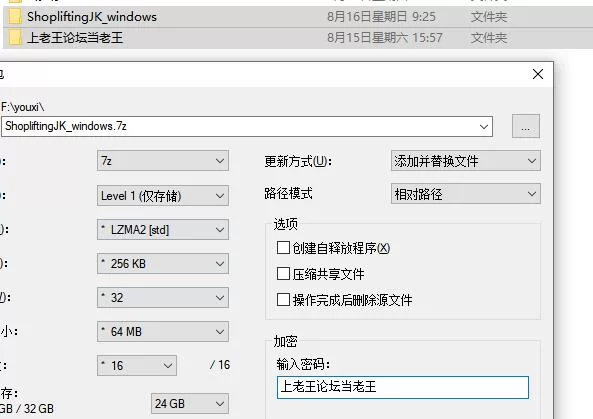
Task: Open the 64 MB solid block dropdown
Action: 163,332
